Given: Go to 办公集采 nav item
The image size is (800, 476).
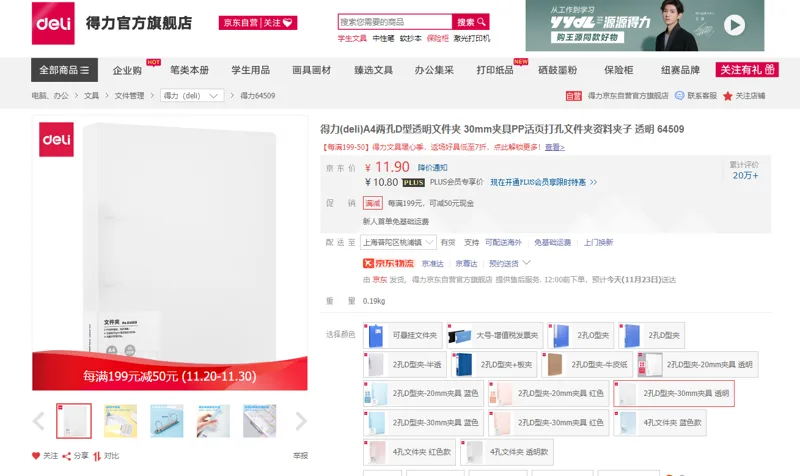Looking at the screenshot, I should 434,70.
